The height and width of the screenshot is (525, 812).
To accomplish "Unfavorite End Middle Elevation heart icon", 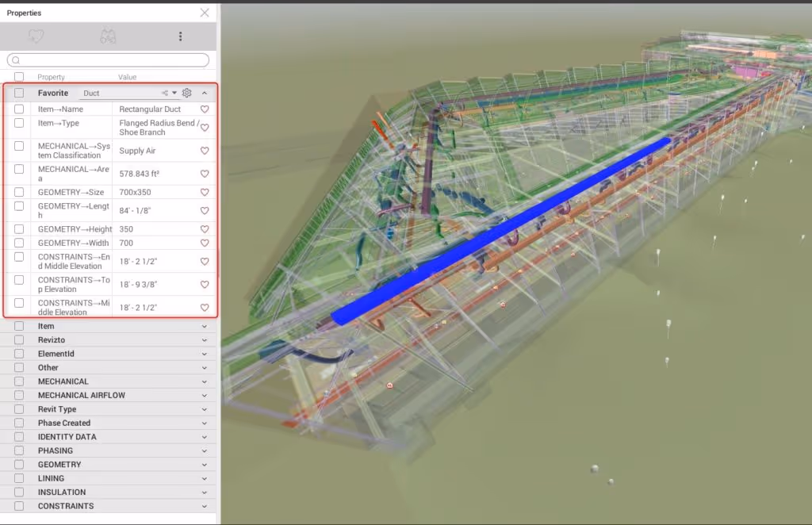I will point(205,262).
